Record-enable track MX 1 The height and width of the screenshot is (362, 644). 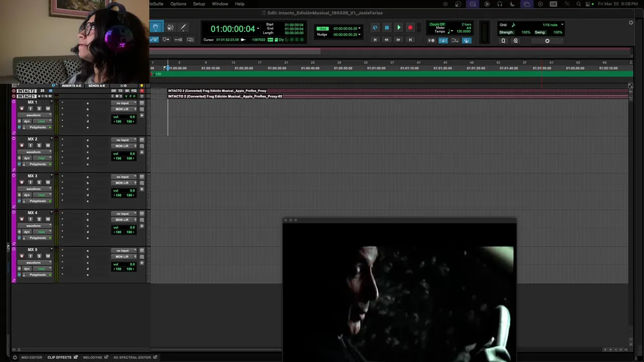point(22,109)
